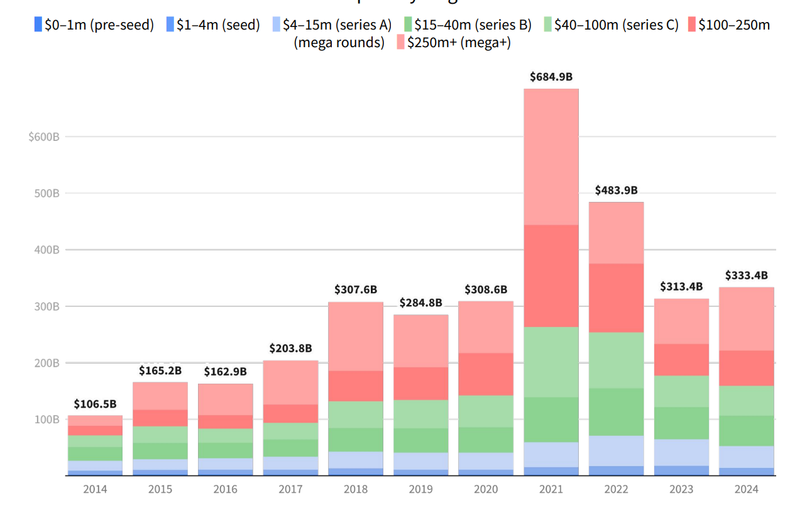812x522 pixels.
Task: Click the series A segment of the 2021 bar
Action: tap(551, 455)
